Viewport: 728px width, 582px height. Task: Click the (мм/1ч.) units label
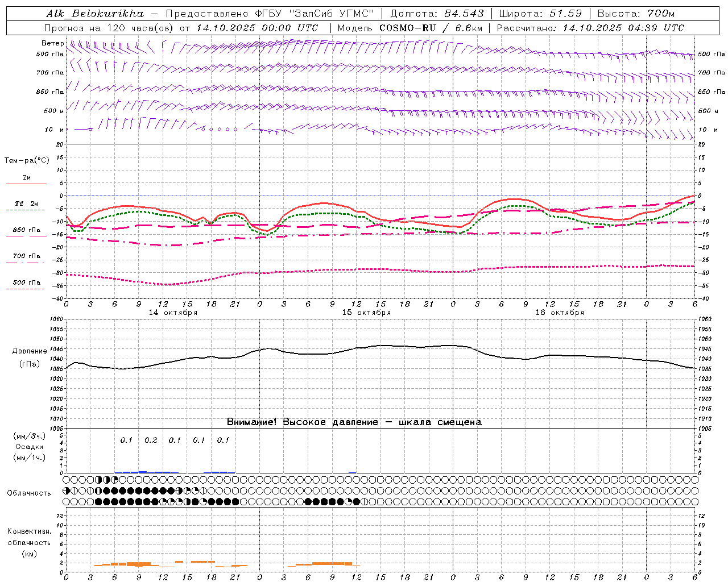click(x=29, y=458)
